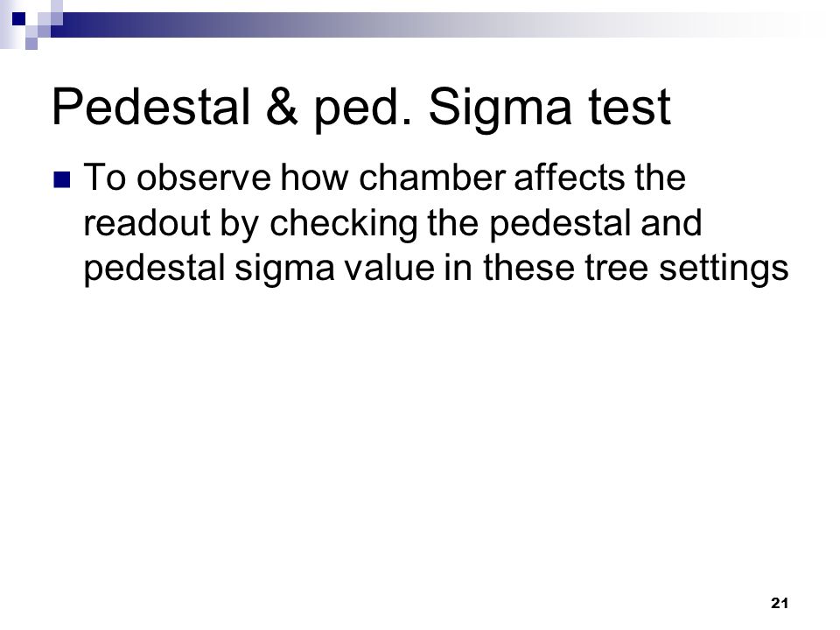Select the word "Sigma" in the title
This screenshot has height=630, width=840.
tap(500, 108)
